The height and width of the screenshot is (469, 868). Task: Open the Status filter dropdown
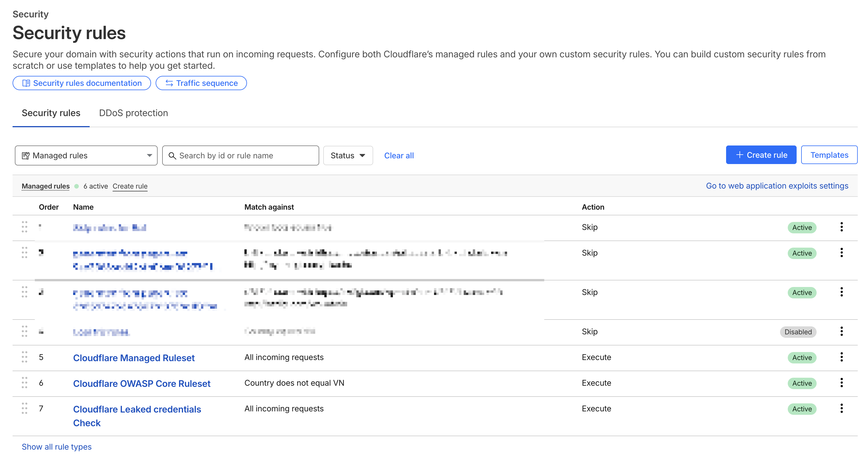click(x=348, y=155)
